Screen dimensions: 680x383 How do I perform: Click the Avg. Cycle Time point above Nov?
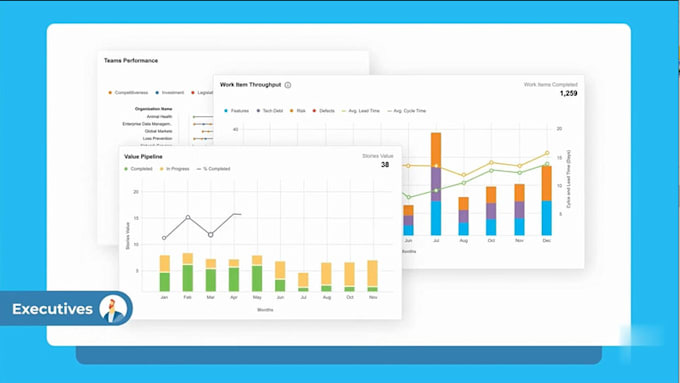click(520, 173)
